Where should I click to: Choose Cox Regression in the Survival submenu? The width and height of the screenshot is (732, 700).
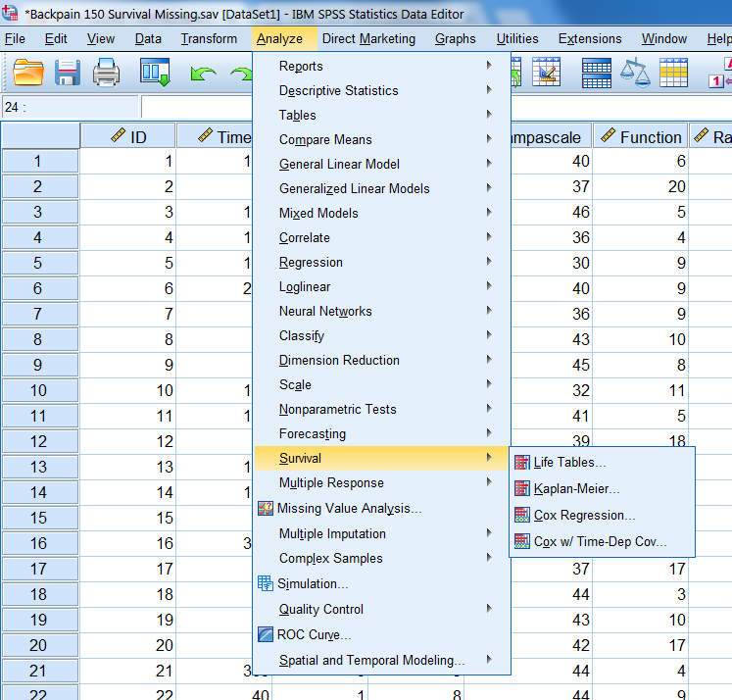pos(584,515)
